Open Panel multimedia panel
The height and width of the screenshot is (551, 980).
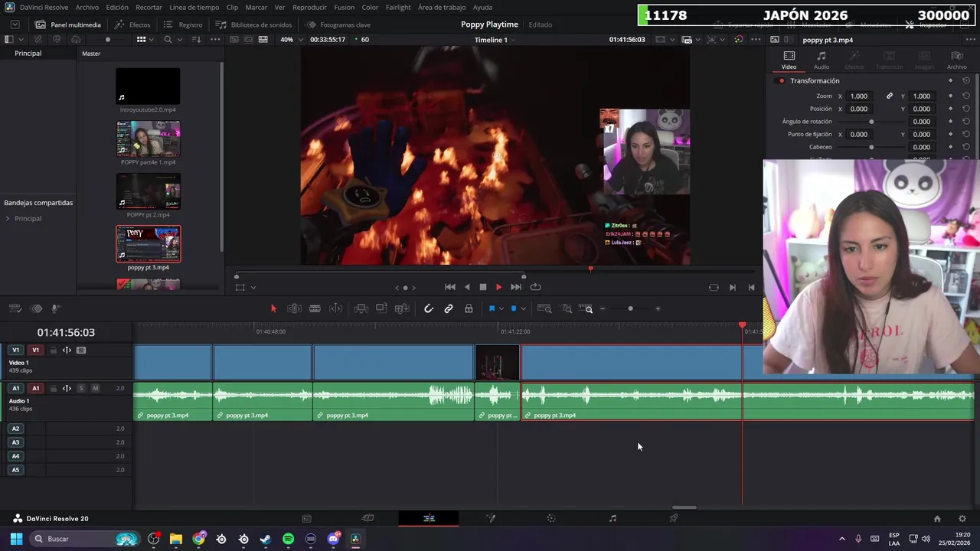pyautogui.click(x=67, y=24)
